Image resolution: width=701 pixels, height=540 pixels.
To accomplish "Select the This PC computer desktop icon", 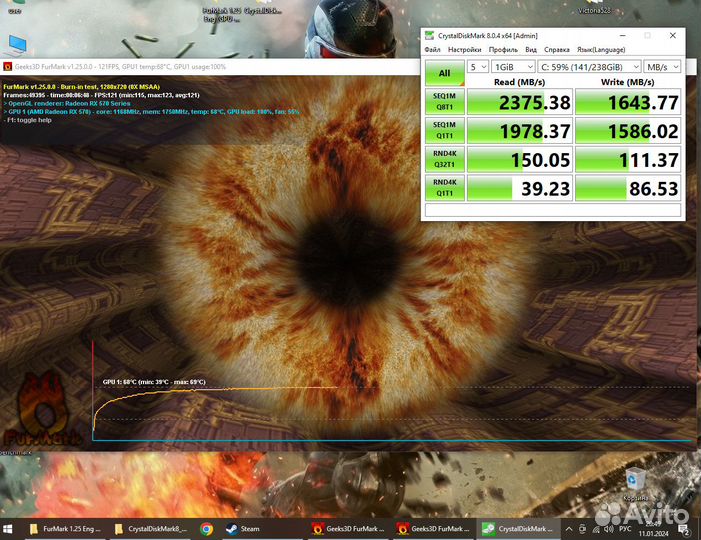I will coord(17,45).
